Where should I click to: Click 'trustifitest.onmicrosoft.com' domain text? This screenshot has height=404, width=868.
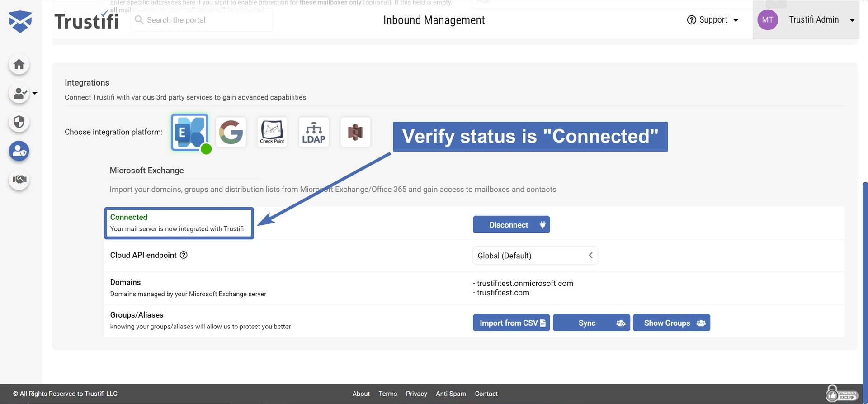pos(525,283)
